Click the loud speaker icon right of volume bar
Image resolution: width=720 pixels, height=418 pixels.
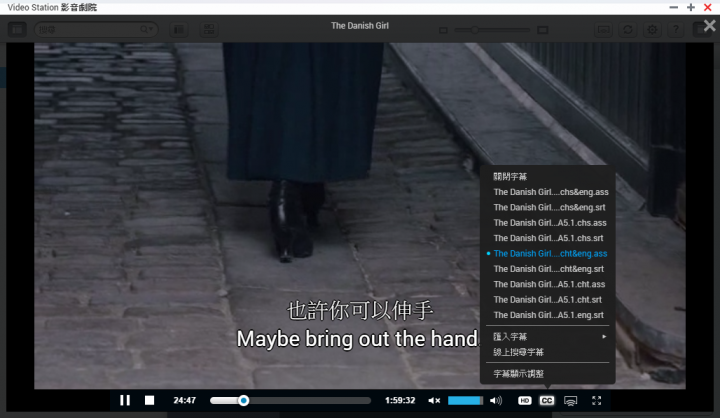(x=496, y=401)
